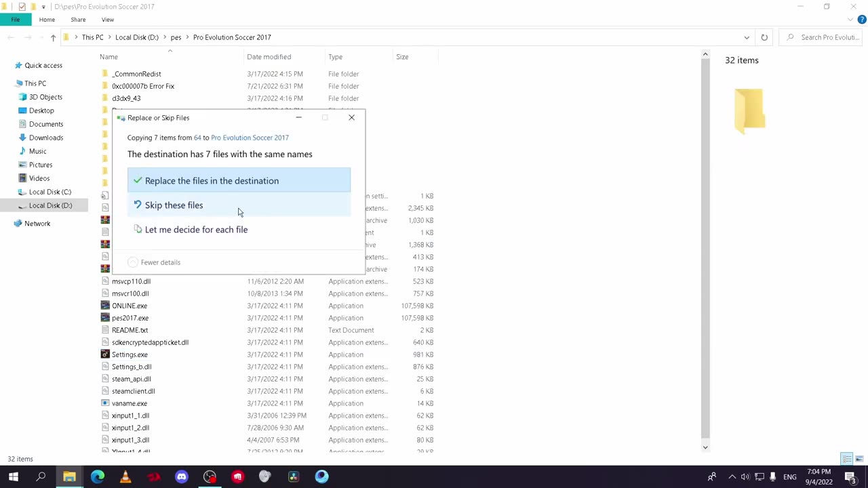Show hidden system tray icons

coord(732,477)
